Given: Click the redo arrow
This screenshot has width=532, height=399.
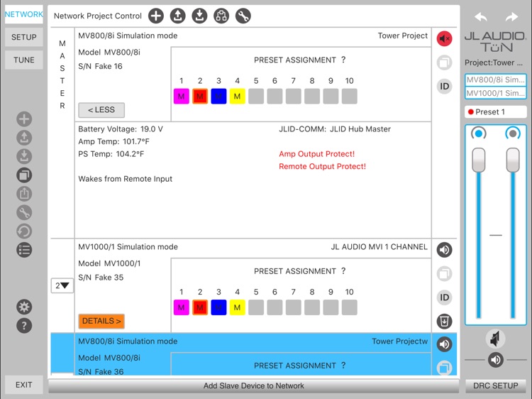Looking at the screenshot, I should click(511, 16).
